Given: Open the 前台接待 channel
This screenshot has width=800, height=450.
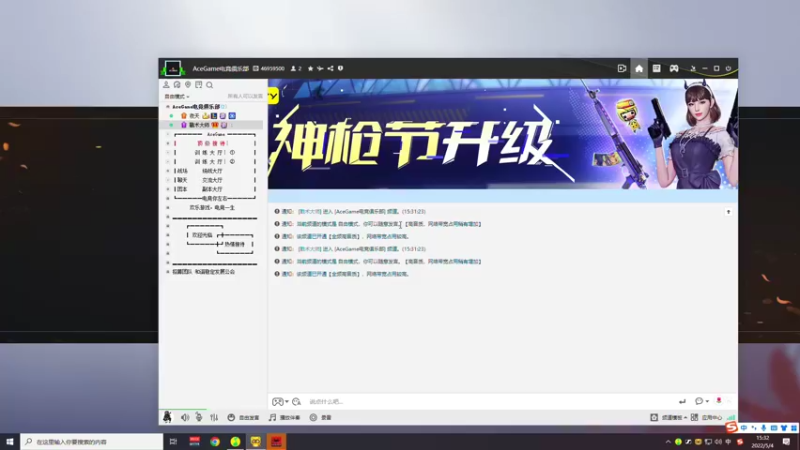Looking at the screenshot, I should (x=212, y=143).
